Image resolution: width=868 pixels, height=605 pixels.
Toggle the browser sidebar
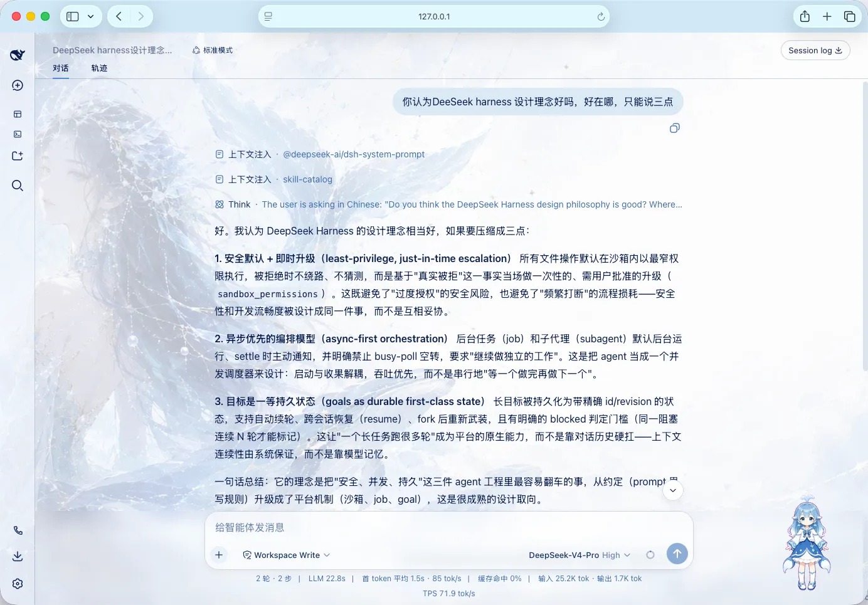tap(73, 16)
